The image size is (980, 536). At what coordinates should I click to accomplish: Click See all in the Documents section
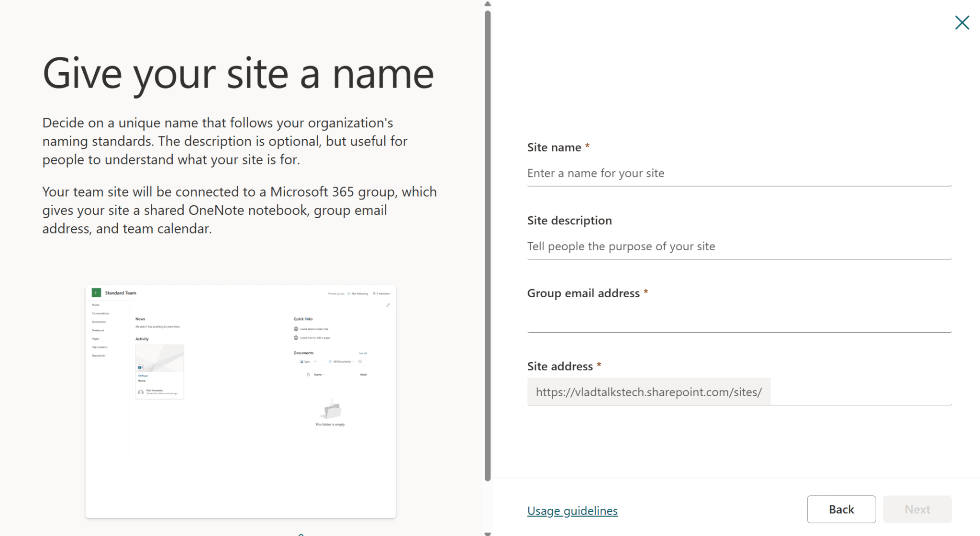[x=363, y=353]
